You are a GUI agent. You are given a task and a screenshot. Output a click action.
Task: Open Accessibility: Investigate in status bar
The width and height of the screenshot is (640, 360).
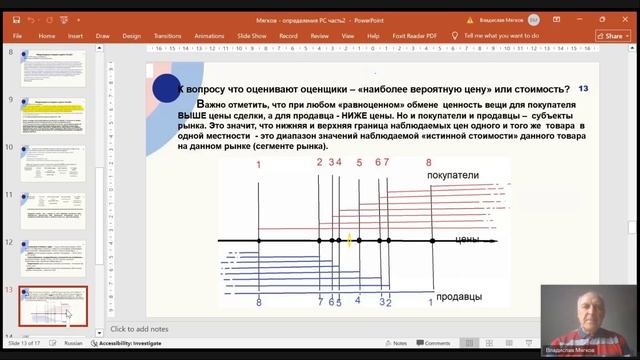[126, 343]
